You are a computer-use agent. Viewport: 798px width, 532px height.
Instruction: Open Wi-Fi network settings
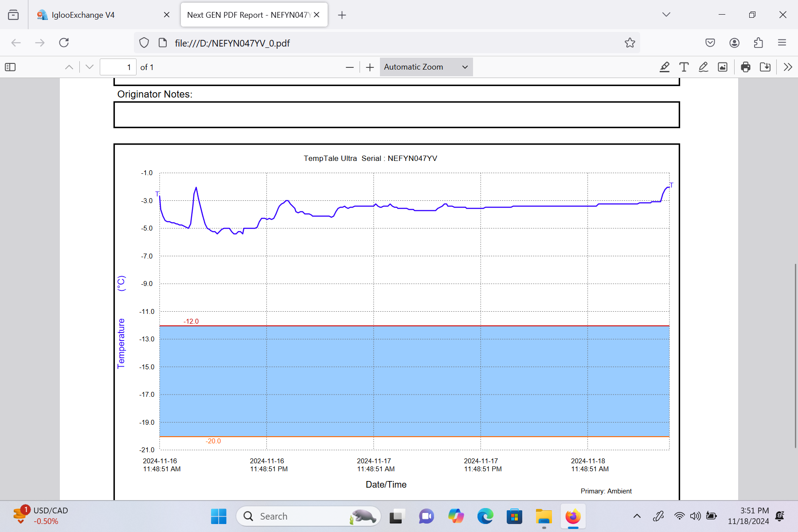click(x=679, y=516)
